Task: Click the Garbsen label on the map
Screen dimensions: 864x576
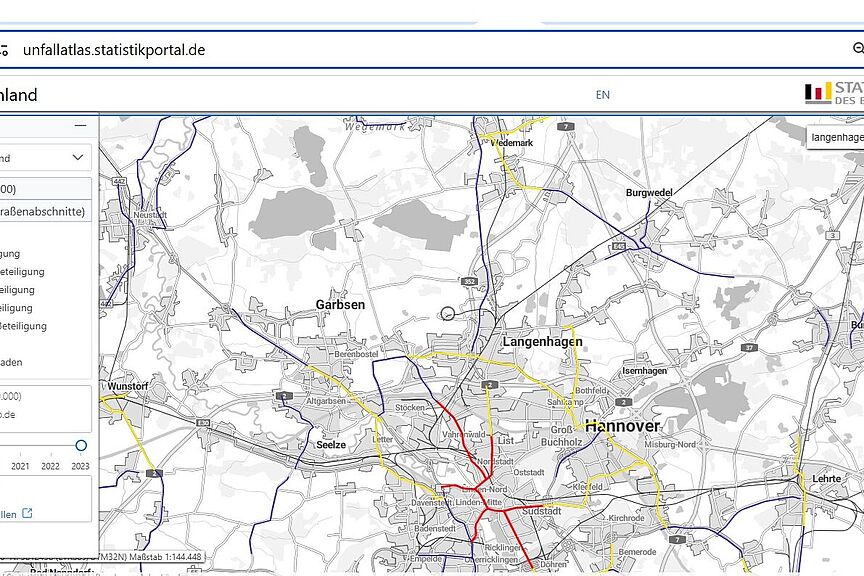Action: (x=340, y=304)
